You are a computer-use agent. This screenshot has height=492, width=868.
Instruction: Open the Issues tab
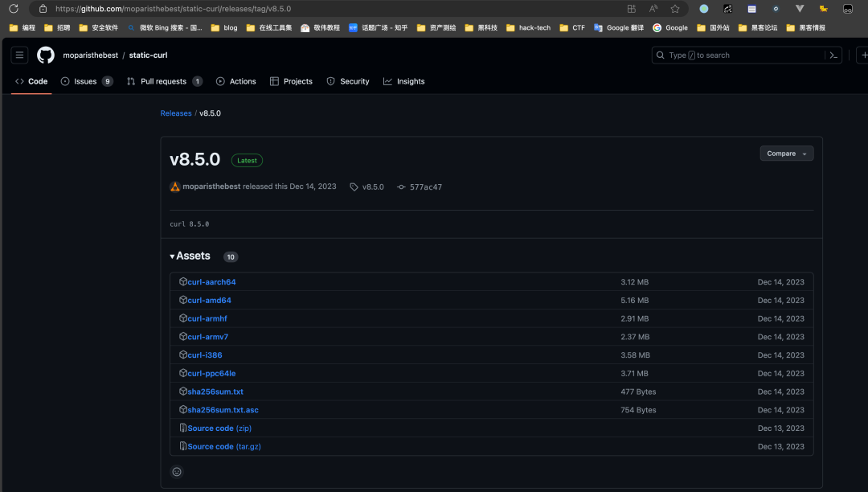pos(87,81)
